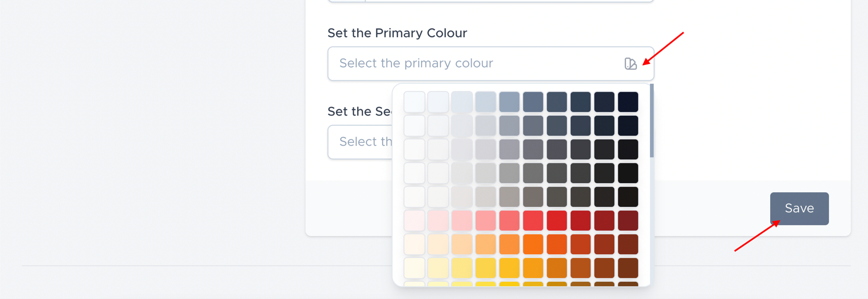Viewport: 868px width, 299px height.
Task: Choose the lightest swatch in row directly above reds
Action: [414, 197]
